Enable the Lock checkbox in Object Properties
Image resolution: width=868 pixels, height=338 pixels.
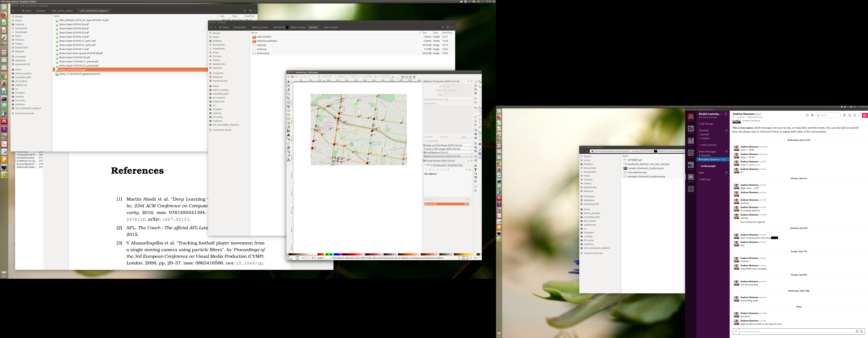click(x=441, y=137)
